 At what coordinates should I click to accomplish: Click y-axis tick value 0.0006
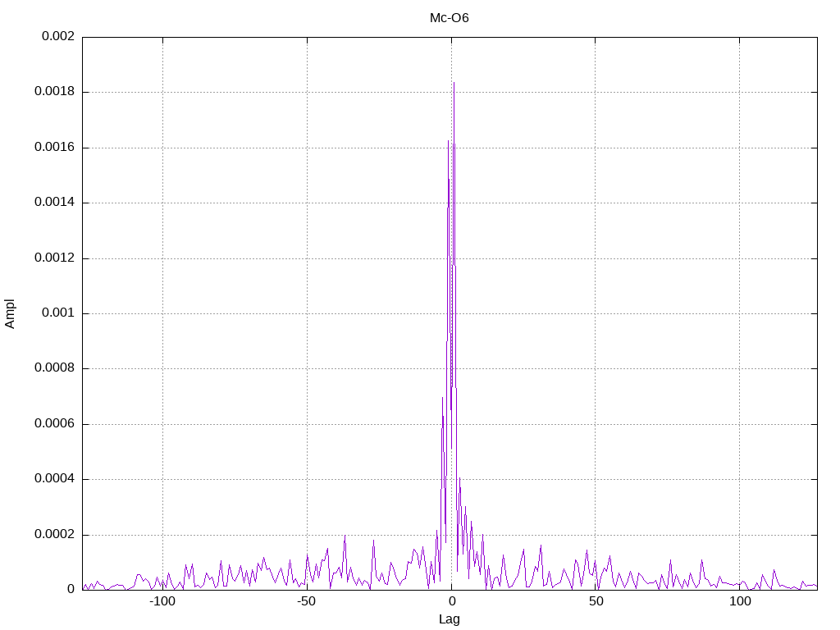[54, 424]
